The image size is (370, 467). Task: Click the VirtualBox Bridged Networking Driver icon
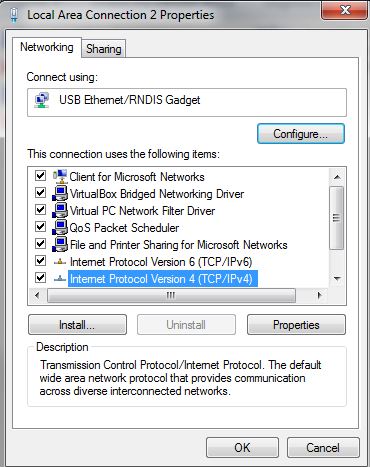pos(60,194)
